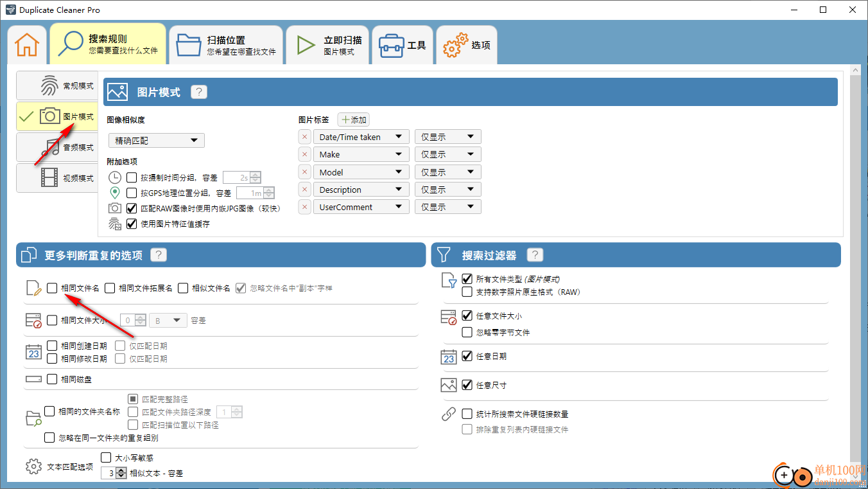Screen dimensions: 868x489
Task: Check 相似文件名 option
Action: [x=183, y=288]
